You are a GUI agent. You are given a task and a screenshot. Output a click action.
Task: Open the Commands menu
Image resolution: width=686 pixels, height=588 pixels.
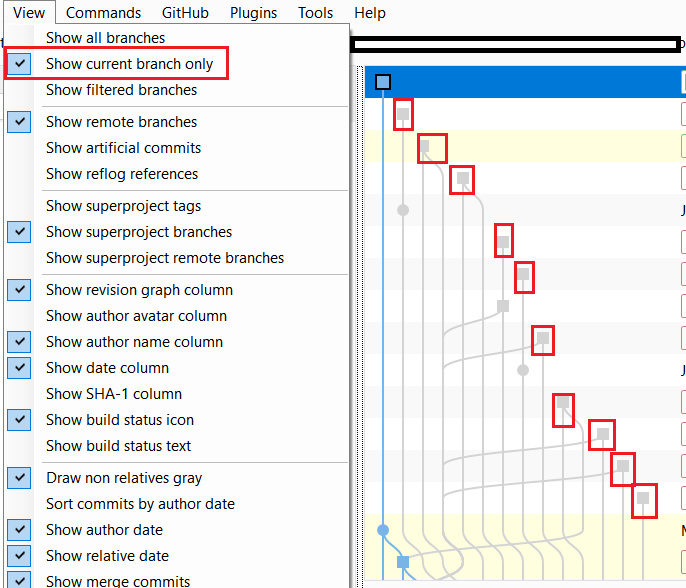[x=103, y=13]
